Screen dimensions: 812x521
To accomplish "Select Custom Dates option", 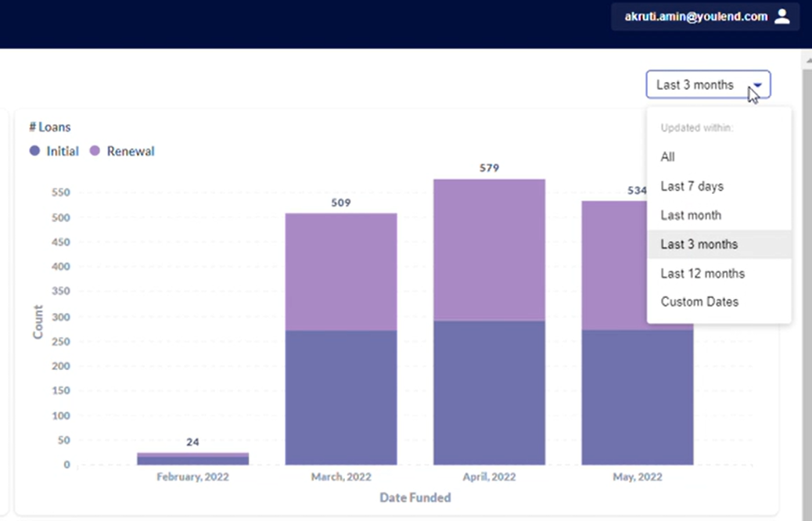I will (720, 302).
